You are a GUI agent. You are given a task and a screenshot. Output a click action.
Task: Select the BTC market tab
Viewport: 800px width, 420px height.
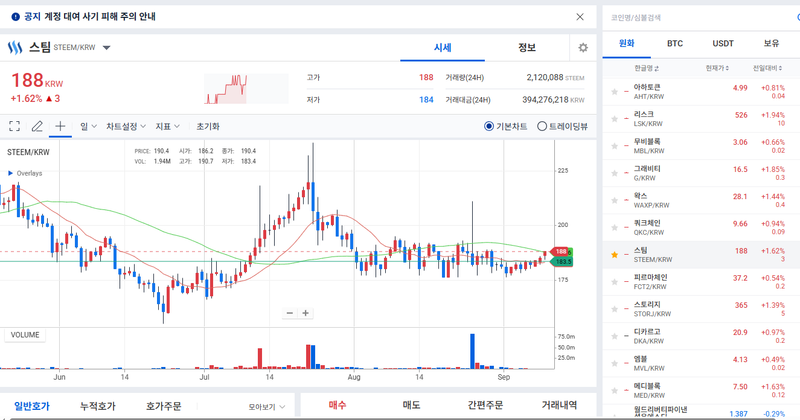pyautogui.click(x=674, y=43)
